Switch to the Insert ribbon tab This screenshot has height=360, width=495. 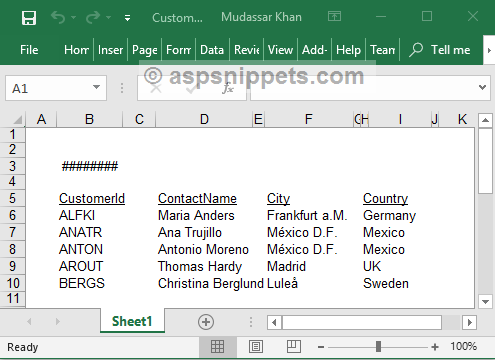pos(110,50)
